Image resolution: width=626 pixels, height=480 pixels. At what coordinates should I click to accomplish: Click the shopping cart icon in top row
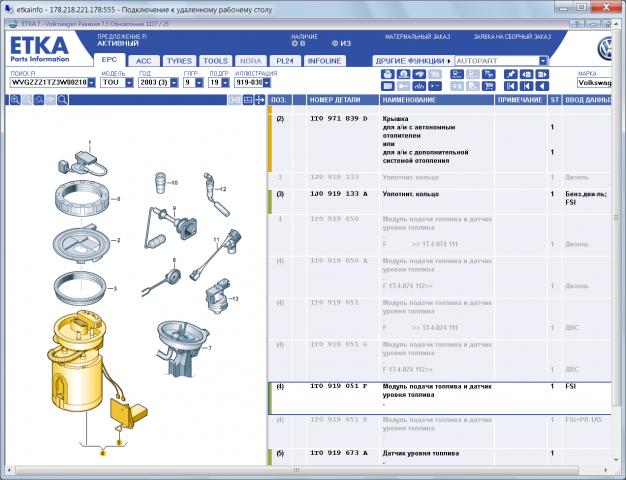[489, 74]
